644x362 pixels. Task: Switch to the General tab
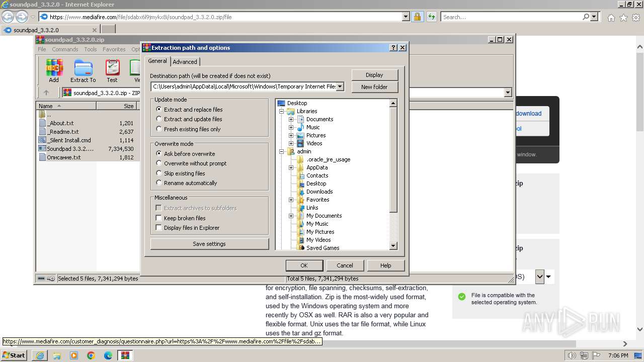coord(157,61)
